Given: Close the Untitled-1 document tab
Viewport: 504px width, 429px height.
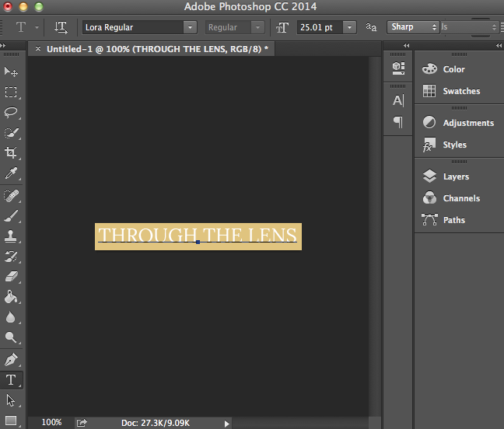Looking at the screenshot, I should 38,48.
